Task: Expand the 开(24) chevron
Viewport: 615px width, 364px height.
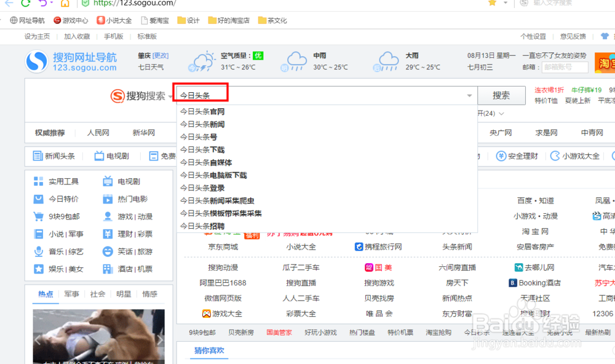Action: (x=501, y=114)
